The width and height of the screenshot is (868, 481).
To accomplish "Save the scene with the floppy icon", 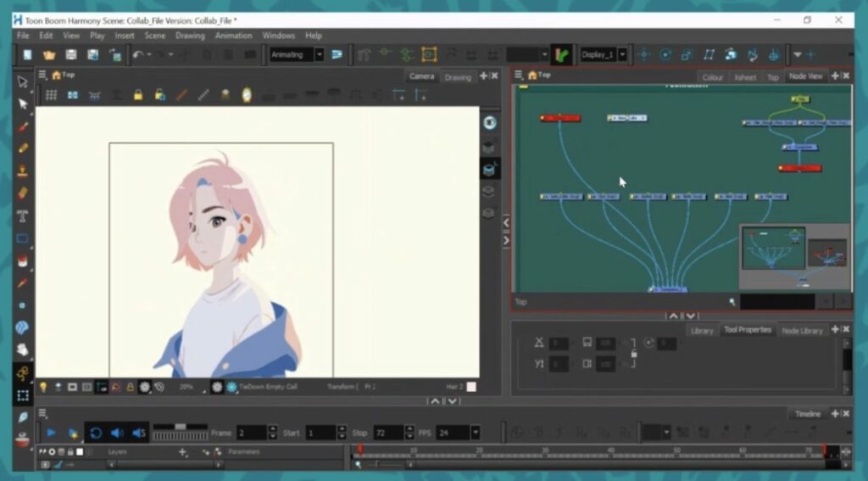I will pos(71,55).
